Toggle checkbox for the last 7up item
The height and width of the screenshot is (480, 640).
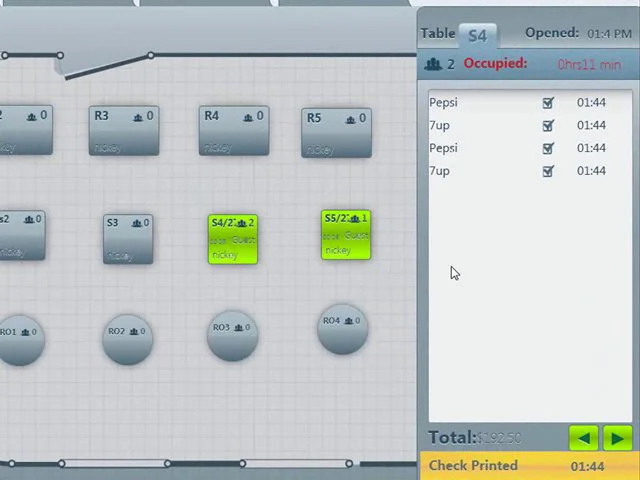tap(548, 171)
